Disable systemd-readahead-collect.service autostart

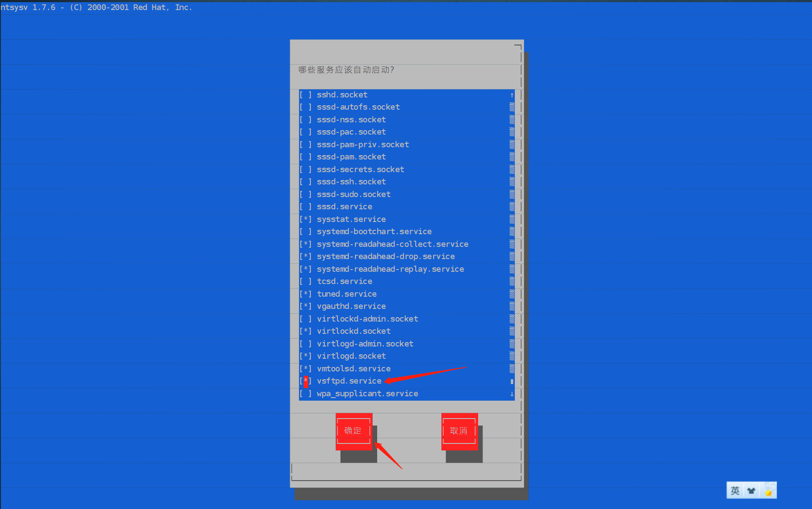(305, 244)
